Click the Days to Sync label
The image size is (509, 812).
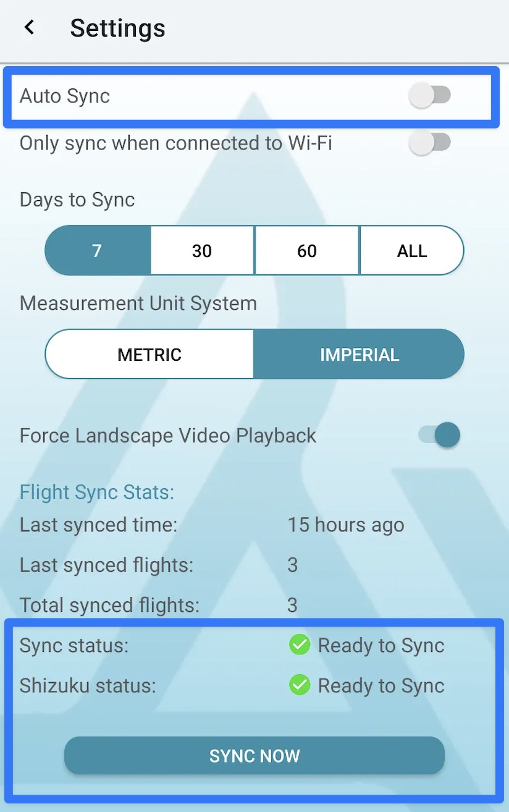tap(77, 200)
